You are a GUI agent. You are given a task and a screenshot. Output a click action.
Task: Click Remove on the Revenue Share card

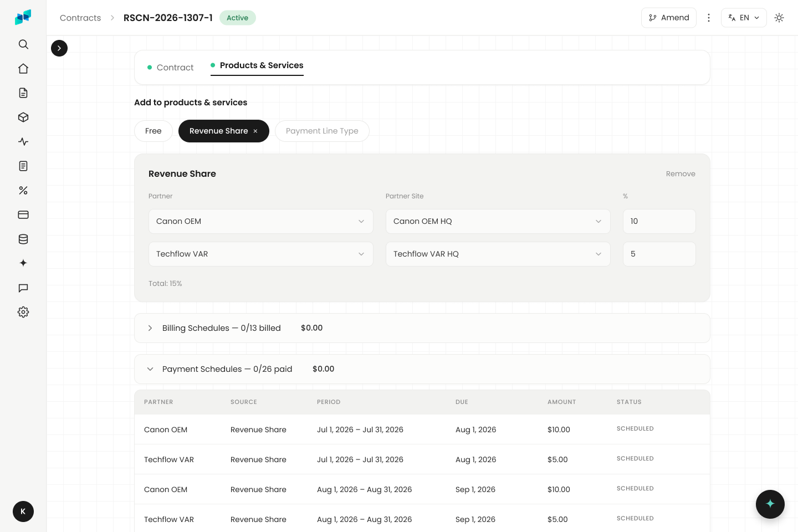pos(681,174)
